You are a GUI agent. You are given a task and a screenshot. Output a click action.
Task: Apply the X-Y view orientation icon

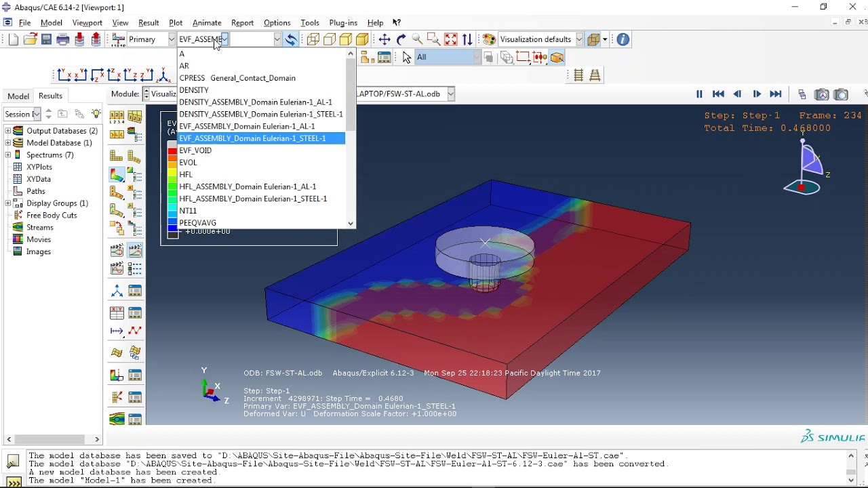point(64,75)
